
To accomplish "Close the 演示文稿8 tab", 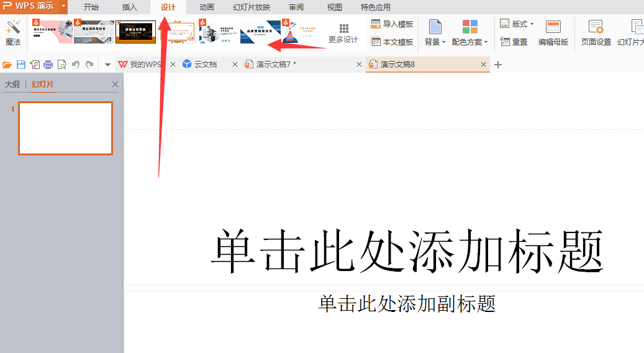I will click(483, 65).
